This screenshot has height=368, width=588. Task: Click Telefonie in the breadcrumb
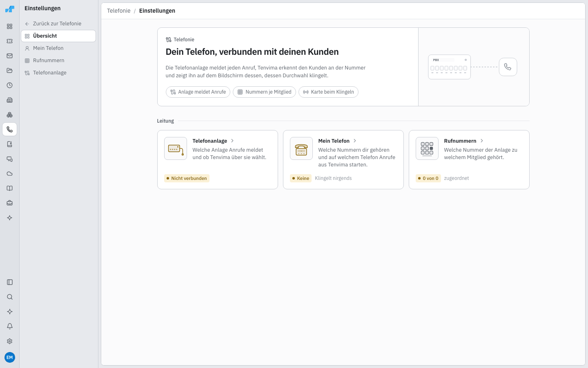tap(119, 11)
